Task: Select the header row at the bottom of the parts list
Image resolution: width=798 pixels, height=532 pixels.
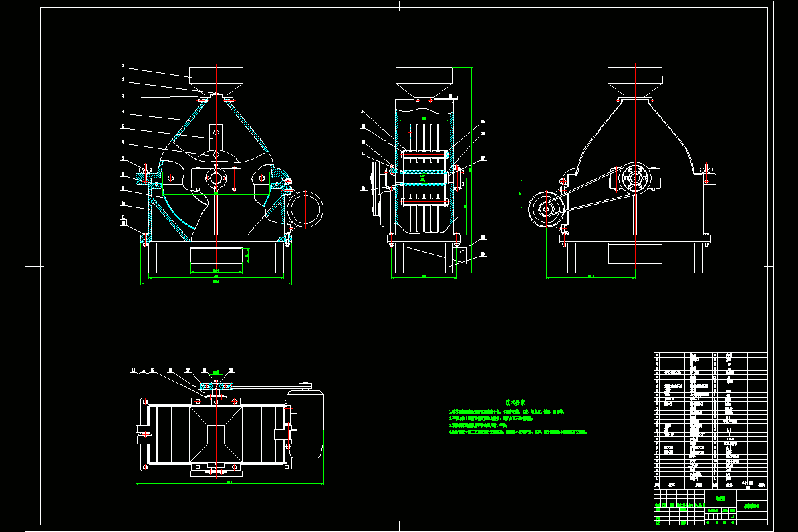Action: coord(711,485)
